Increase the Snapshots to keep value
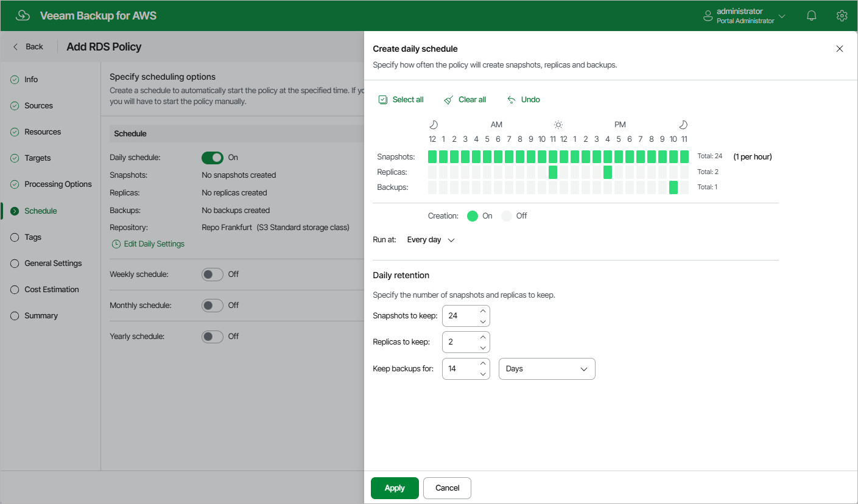The image size is (858, 504). 483,312
